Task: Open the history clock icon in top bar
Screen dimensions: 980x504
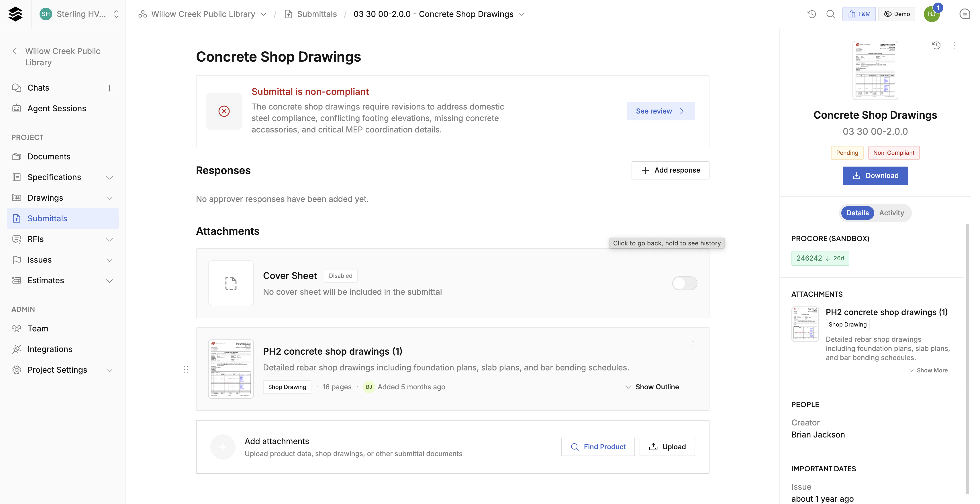Action: [x=812, y=14]
